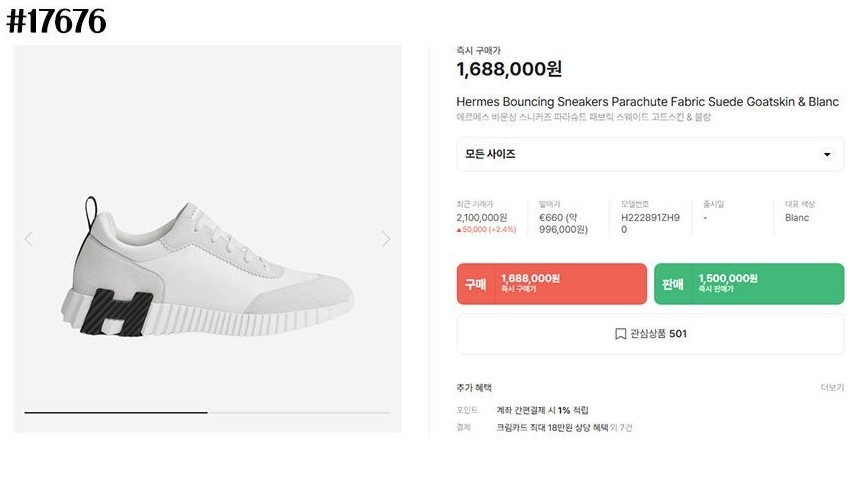Click the 계좌 간편결제 시 1% 적립 text
856x479 pixels.
click(543, 410)
